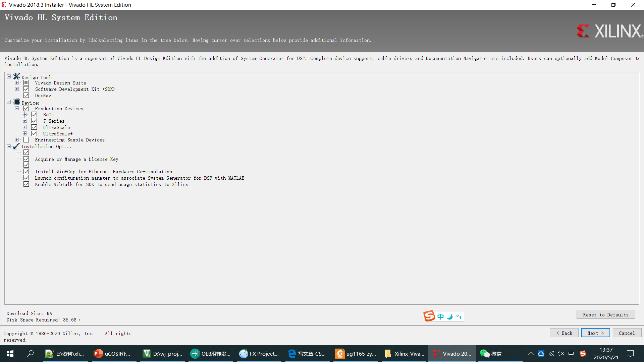Proceed by clicking Next
The height and width of the screenshot is (362, 644).
595,333
